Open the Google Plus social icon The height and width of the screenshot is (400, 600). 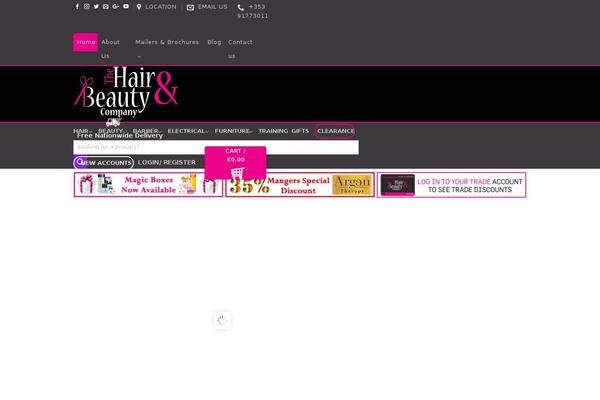point(116,7)
